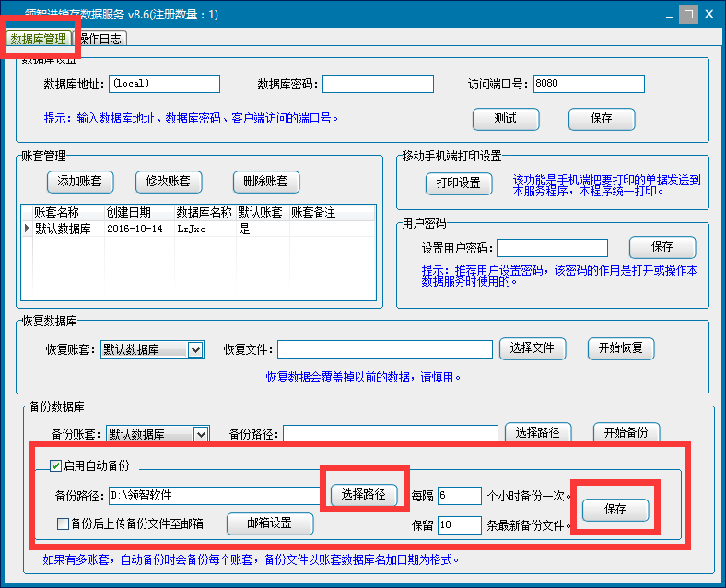Click the 测试 button

506,119
